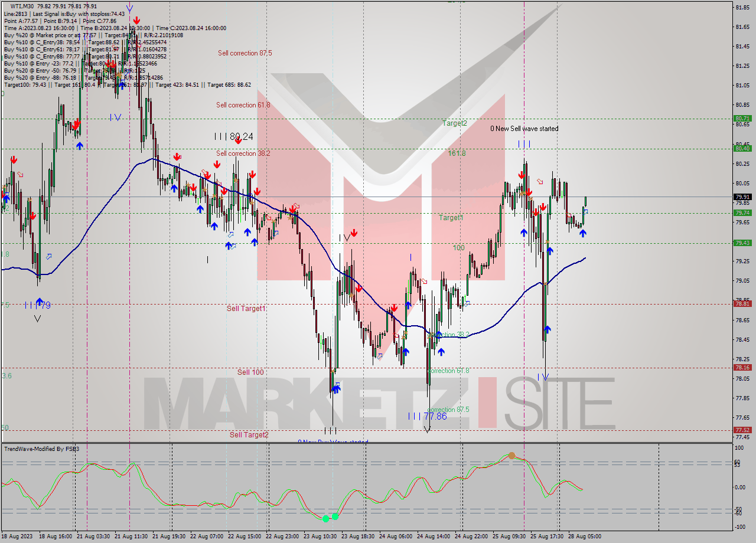
Task: Click the '22 Aug 23:00' time label
Action: coord(283,537)
